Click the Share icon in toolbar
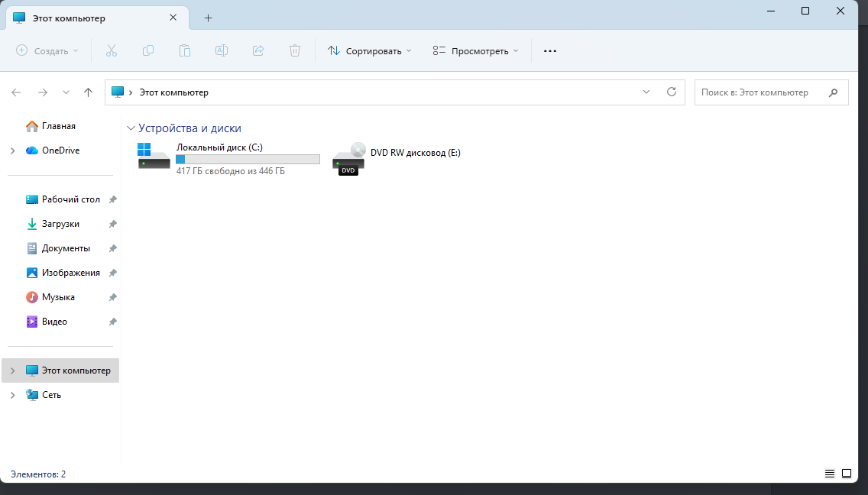The width and height of the screenshot is (868, 495). pos(258,51)
